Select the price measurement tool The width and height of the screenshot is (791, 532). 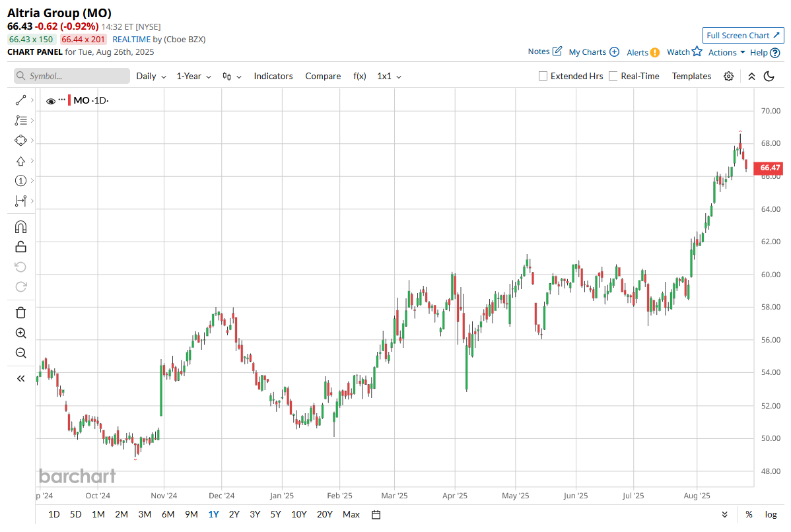[20, 201]
